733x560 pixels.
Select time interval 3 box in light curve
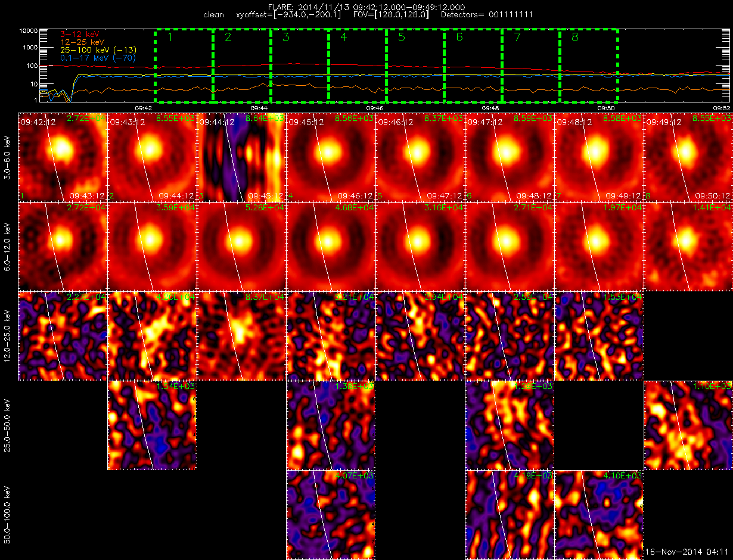300,65
